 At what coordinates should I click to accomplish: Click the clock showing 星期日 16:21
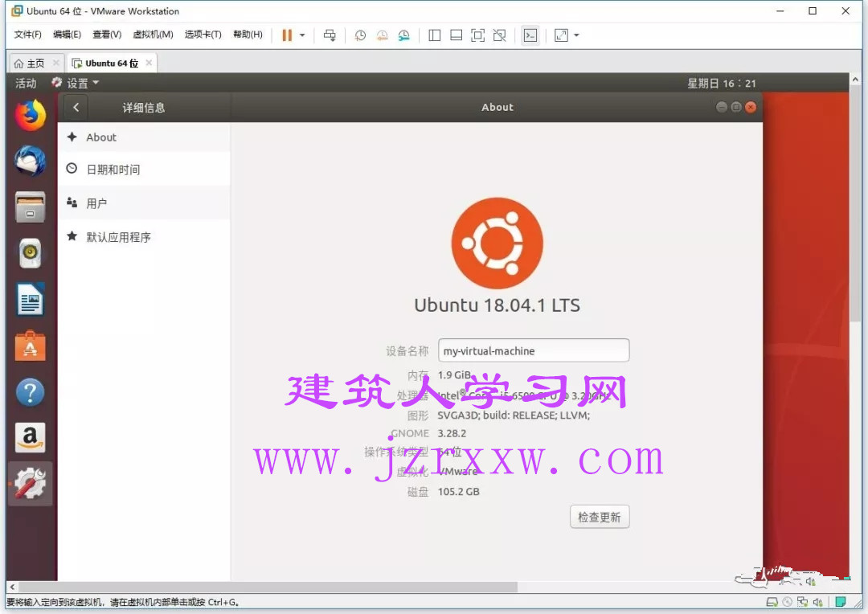coord(721,83)
